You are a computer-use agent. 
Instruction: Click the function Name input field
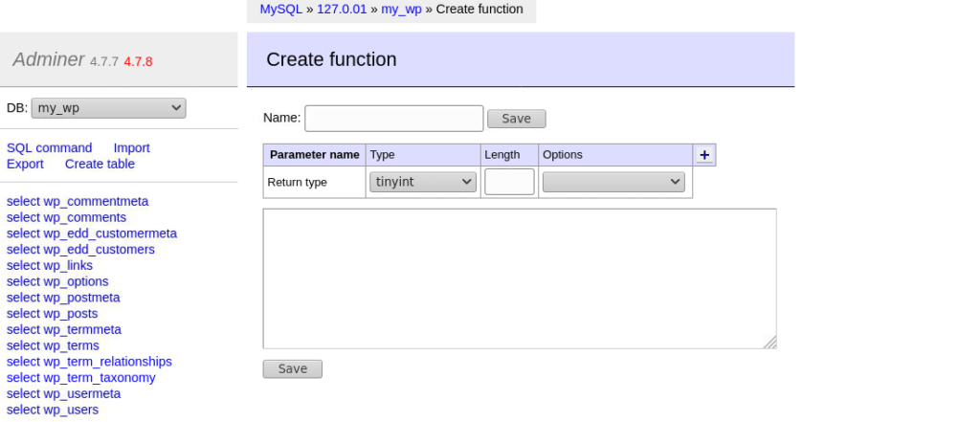click(x=393, y=119)
